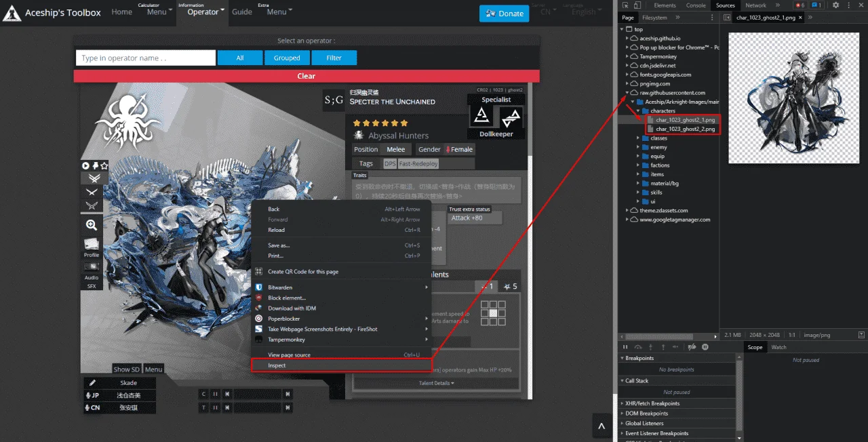Collapse the characters folder
The height and width of the screenshot is (442, 868).
point(638,111)
